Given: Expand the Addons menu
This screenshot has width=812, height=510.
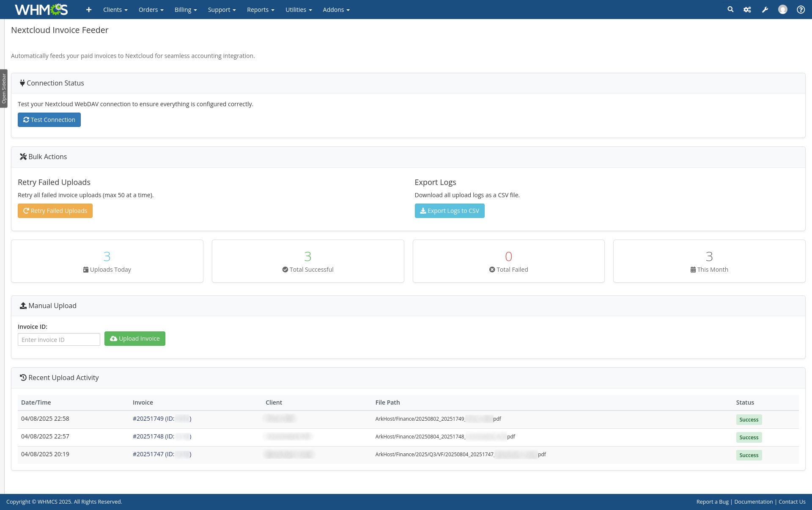Looking at the screenshot, I should pos(336,10).
